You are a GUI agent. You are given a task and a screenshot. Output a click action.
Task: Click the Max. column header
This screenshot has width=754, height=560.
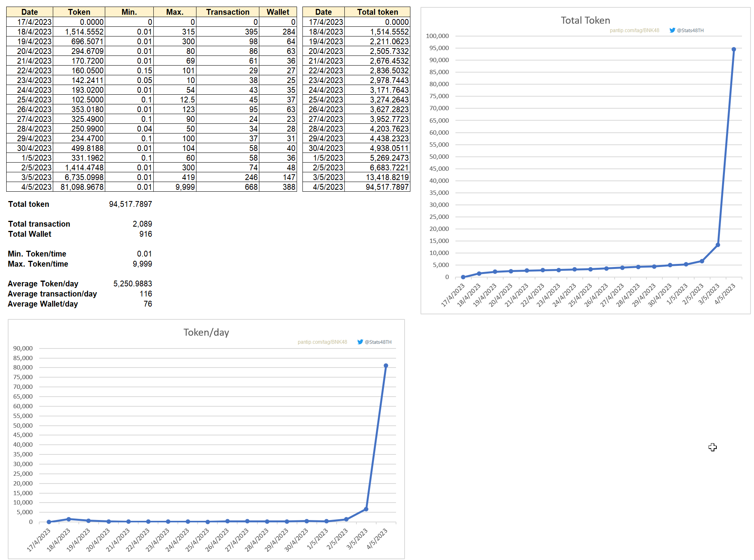[x=175, y=12]
